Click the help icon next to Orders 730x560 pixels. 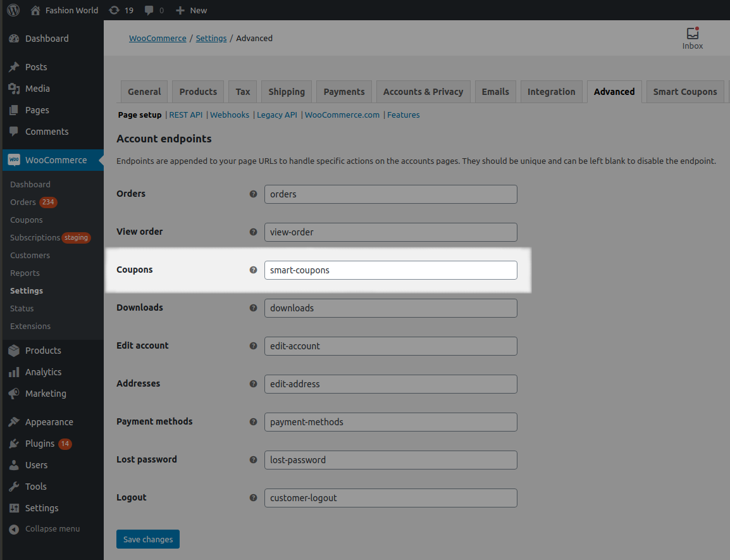(x=254, y=194)
